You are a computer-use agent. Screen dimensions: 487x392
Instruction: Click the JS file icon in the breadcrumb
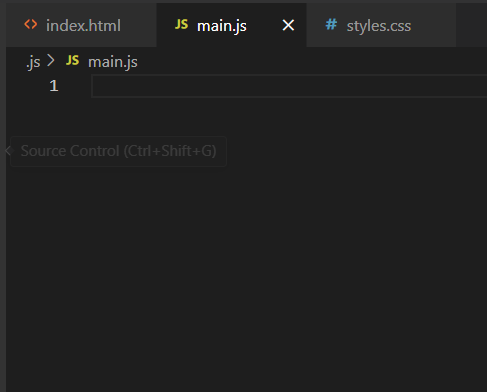pos(72,61)
